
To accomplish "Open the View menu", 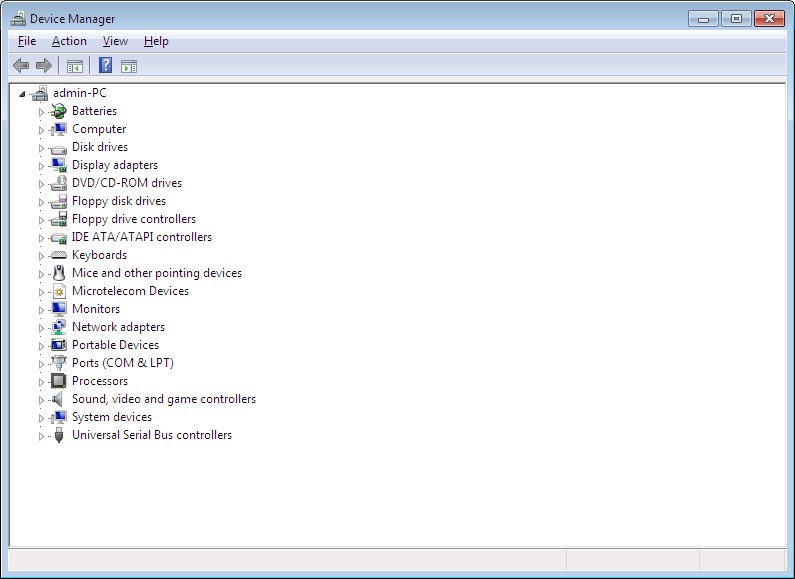I will tap(115, 41).
